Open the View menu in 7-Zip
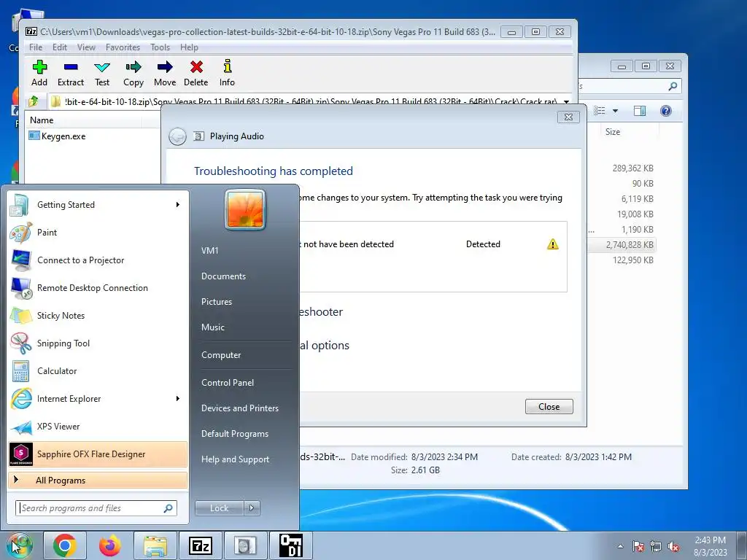 pos(86,47)
